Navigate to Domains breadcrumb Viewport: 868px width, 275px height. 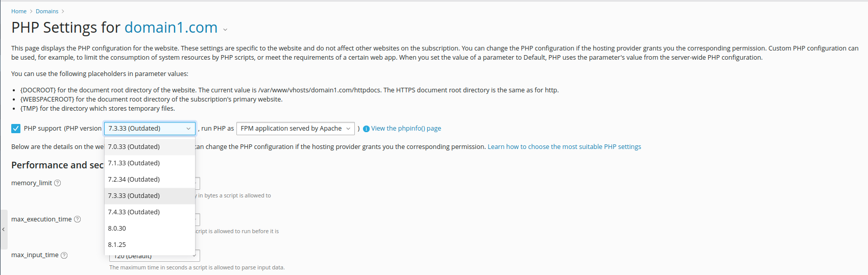[47, 11]
